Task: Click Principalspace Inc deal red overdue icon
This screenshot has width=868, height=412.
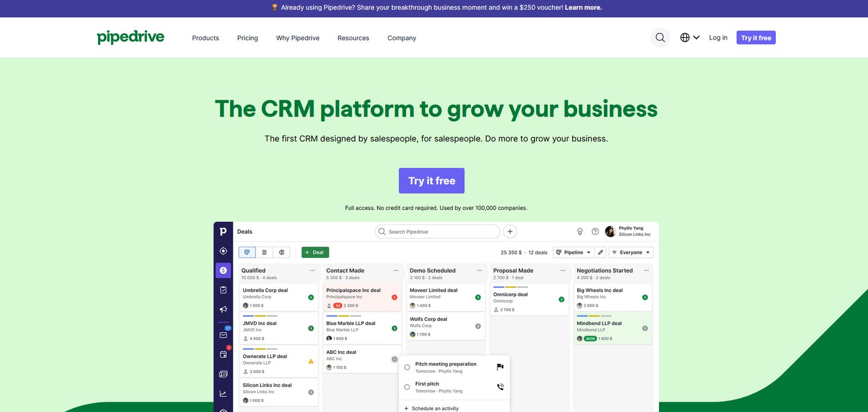Action: point(394,297)
